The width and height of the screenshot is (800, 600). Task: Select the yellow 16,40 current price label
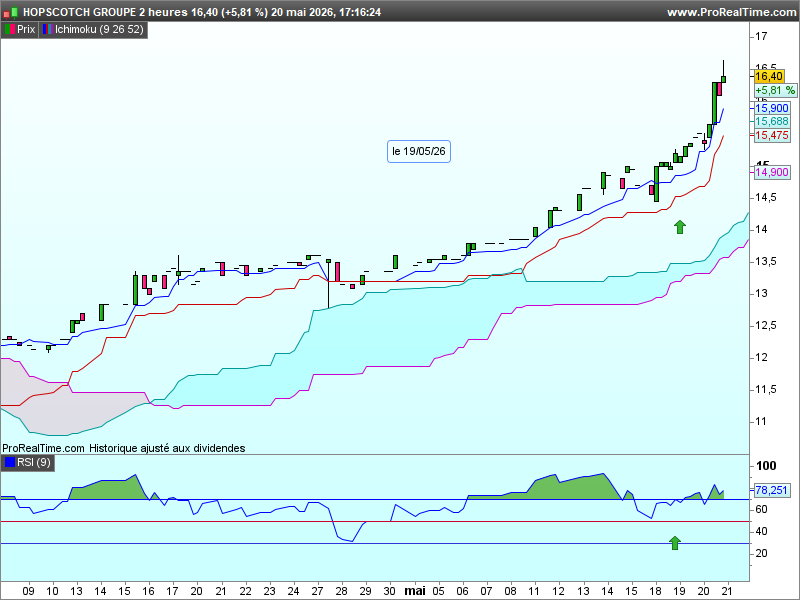point(768,77)
